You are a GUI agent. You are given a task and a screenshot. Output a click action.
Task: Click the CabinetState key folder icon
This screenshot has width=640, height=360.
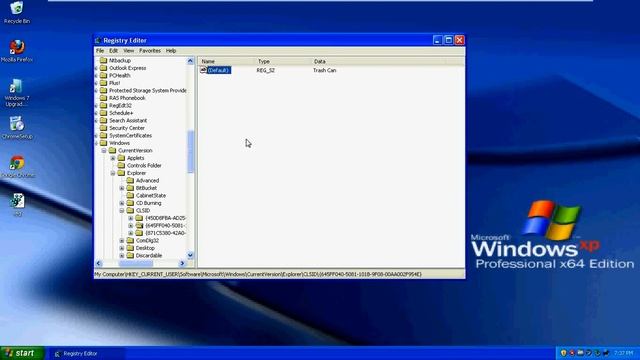[x=130, y=196]
